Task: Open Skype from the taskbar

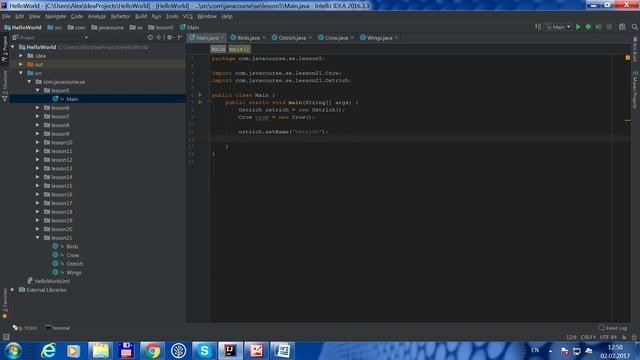Action: [204, 351]
